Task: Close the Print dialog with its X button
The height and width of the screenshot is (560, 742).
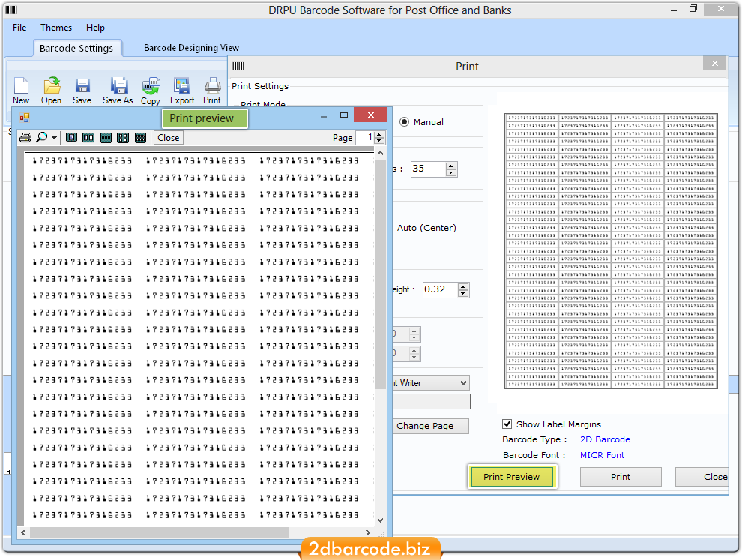Action: [x=714, y=64]
